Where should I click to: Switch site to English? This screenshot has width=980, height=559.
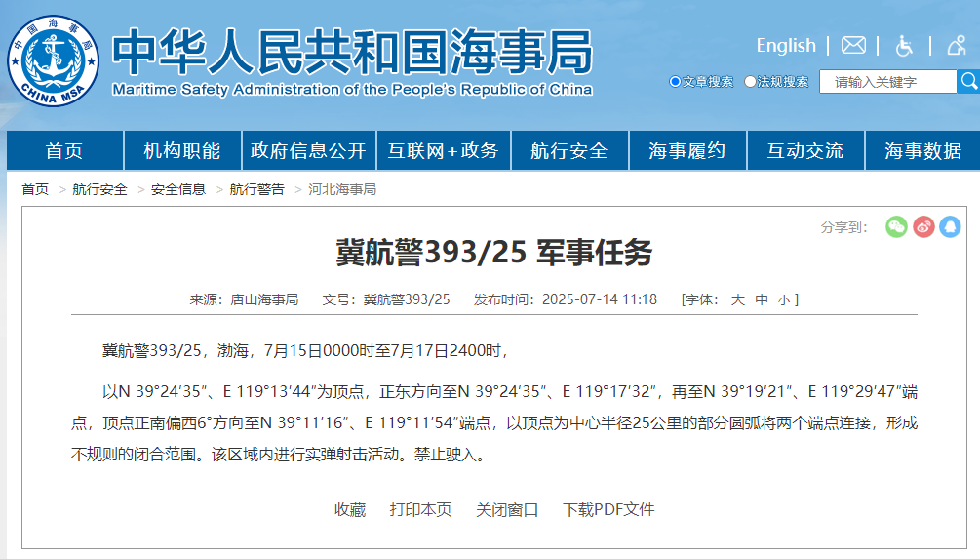click(x=786, y=46)
